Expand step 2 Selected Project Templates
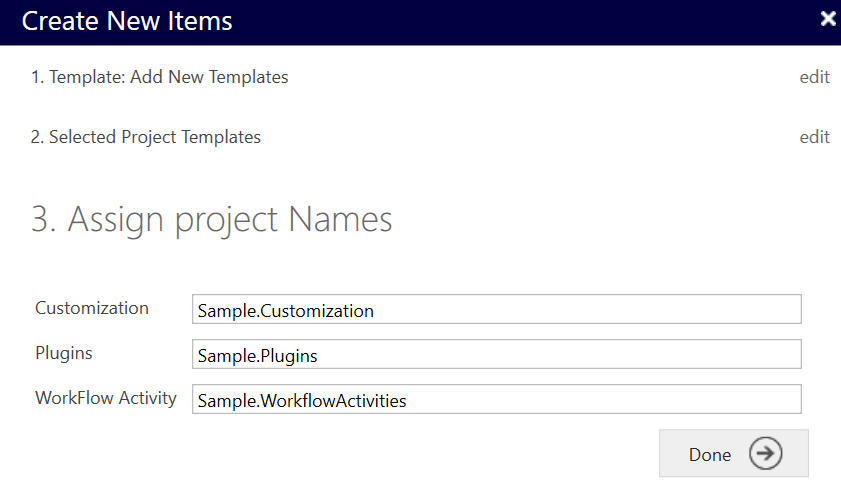 145,137
